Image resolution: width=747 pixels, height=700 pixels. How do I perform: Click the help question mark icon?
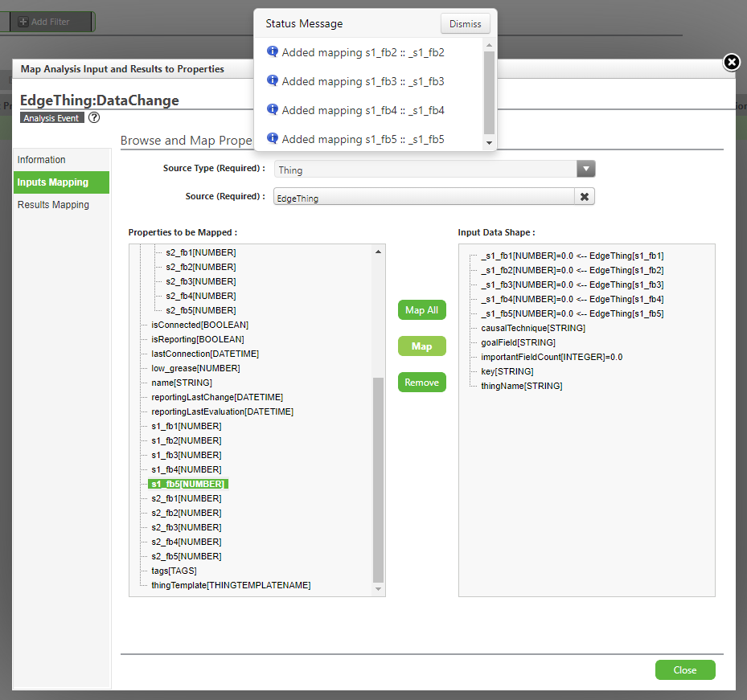[x=94, y=117]
